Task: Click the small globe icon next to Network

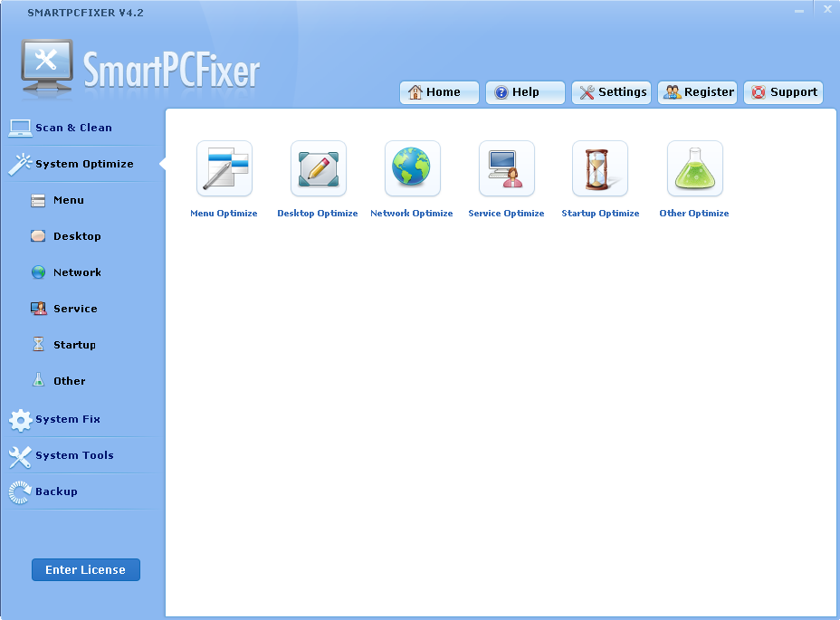Action: click(38, 272)
